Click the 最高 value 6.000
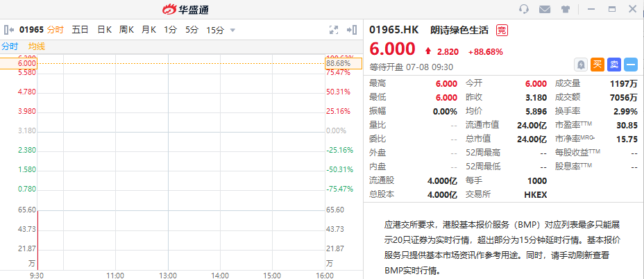Viewport: 644px width, 279px height. (x=446, y=84)
